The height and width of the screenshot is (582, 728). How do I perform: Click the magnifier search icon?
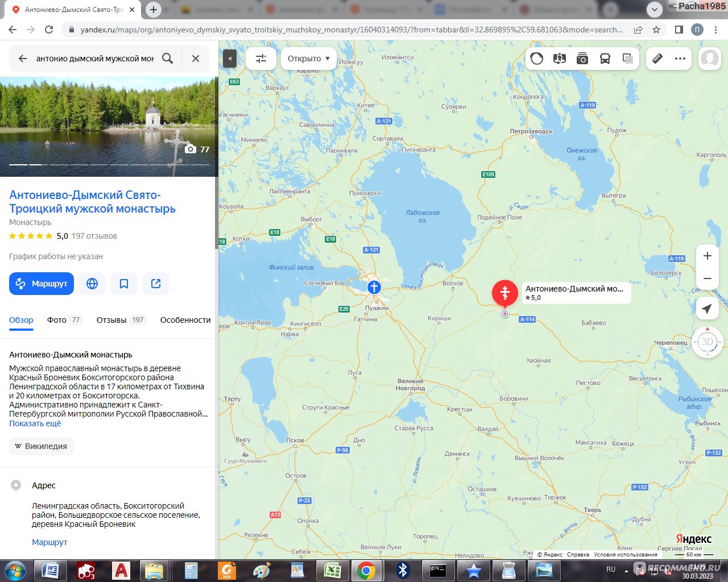[x=167, y=58]
